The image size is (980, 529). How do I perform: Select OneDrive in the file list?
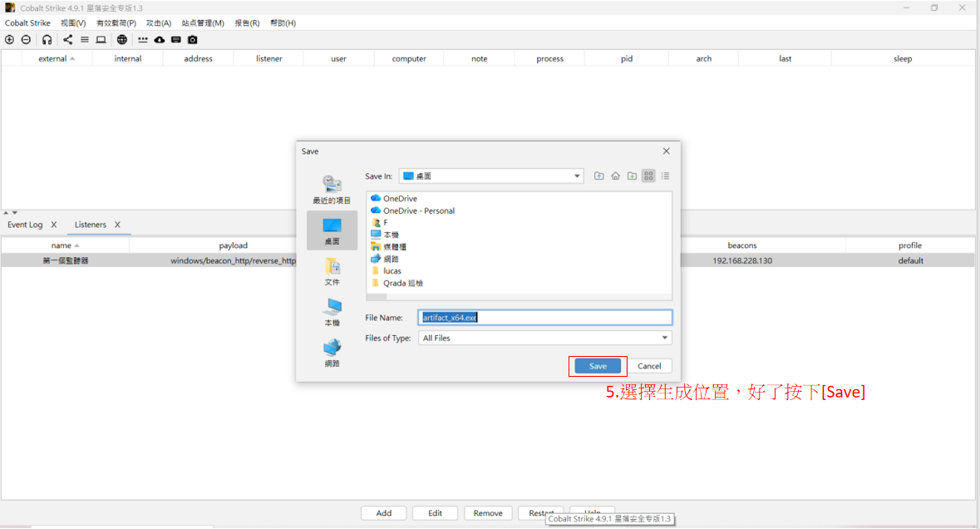pos(394,198)
